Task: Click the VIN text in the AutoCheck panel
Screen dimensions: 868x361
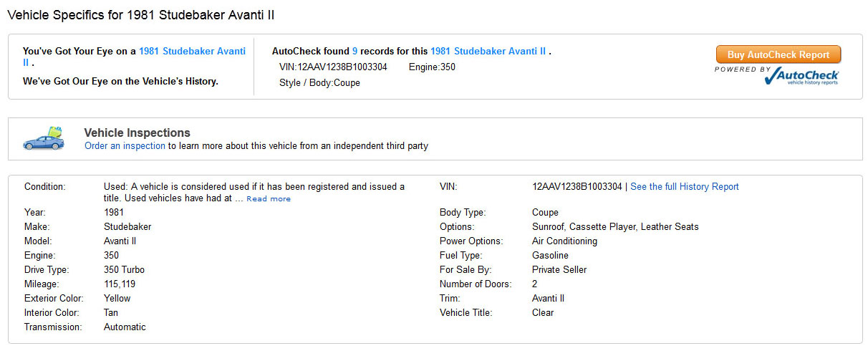Action: pos(333,67)
